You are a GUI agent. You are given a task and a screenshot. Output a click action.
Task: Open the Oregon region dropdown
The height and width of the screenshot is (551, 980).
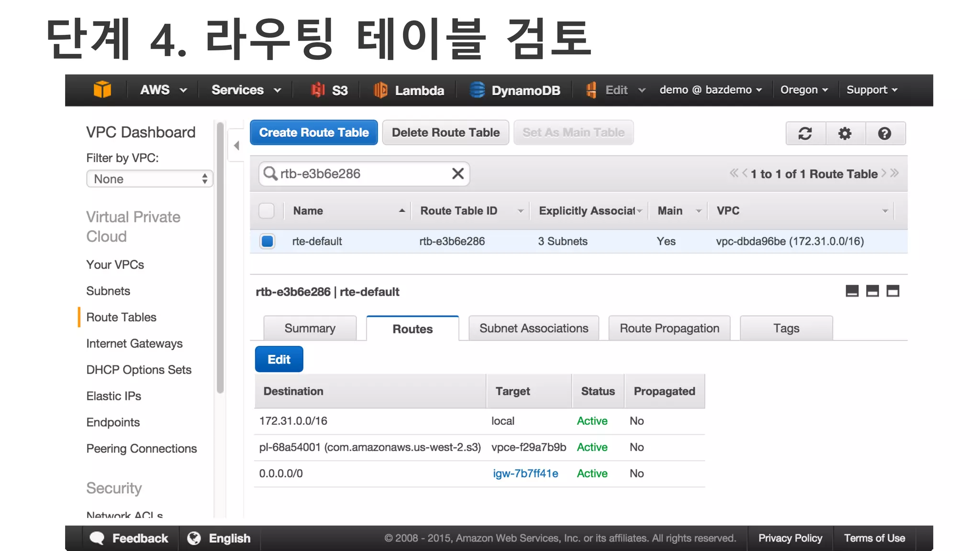(x=804, y=90)
